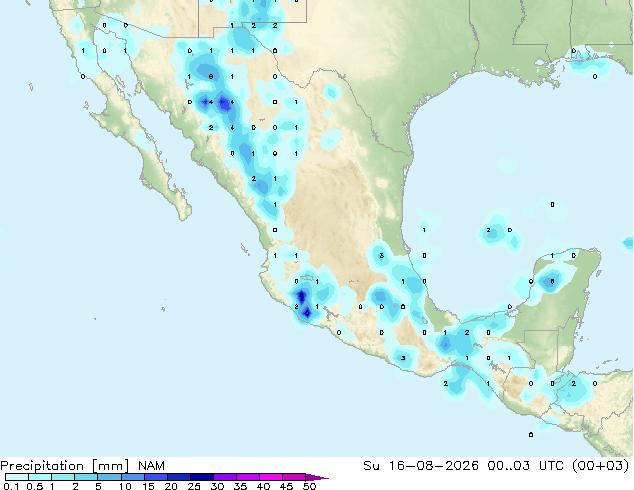This screenshot has width=634, height=490.
Task: Click the '35' legend scale label
Action: (x=240, y=486)
